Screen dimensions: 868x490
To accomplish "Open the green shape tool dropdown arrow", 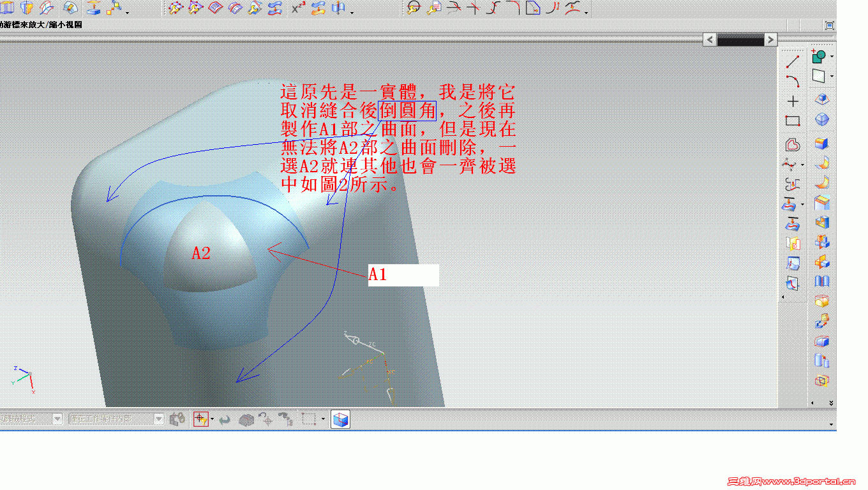I will click(x=832, y=56).
